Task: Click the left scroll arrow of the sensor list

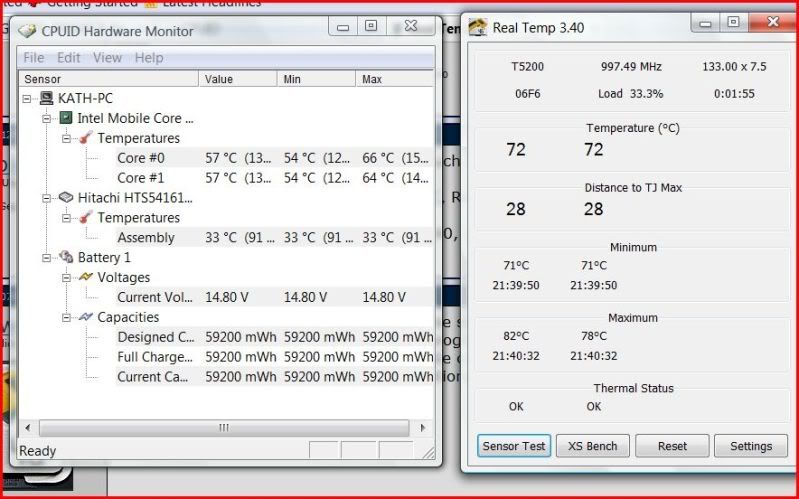Action: tap(28, 428)
